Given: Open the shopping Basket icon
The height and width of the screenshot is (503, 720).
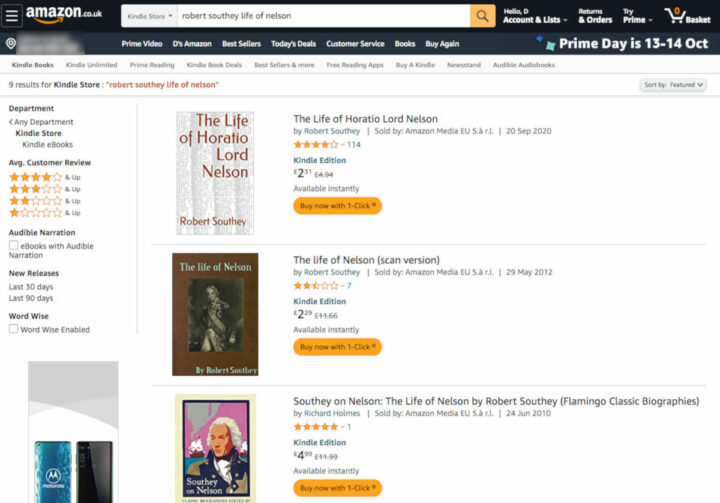Looking at the screenshot, I should [x=690, y=16].
